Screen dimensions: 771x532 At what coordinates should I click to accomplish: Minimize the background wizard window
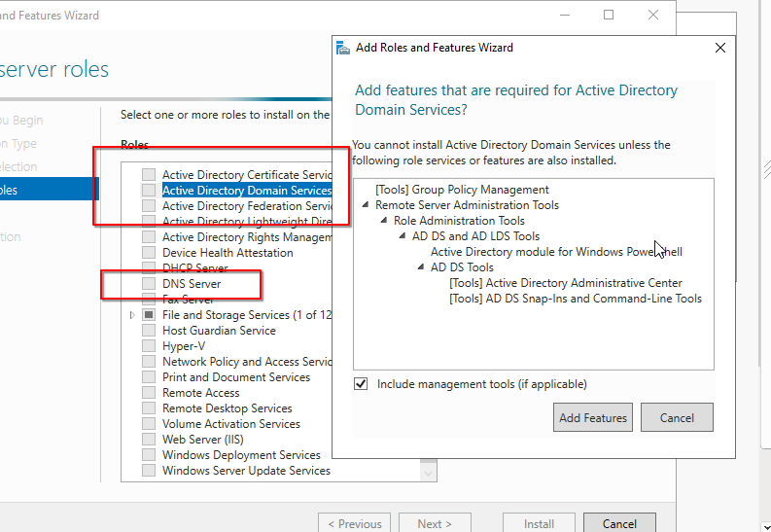565,15
